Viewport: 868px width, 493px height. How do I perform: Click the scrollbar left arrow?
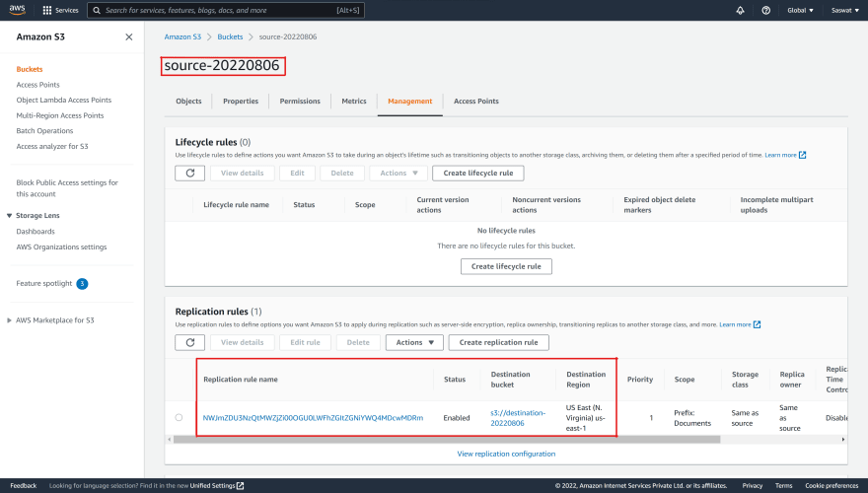click(x=169, y=440)
